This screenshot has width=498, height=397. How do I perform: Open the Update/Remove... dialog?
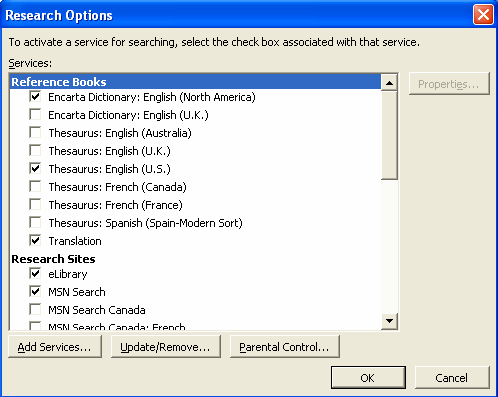coord(165,347)
